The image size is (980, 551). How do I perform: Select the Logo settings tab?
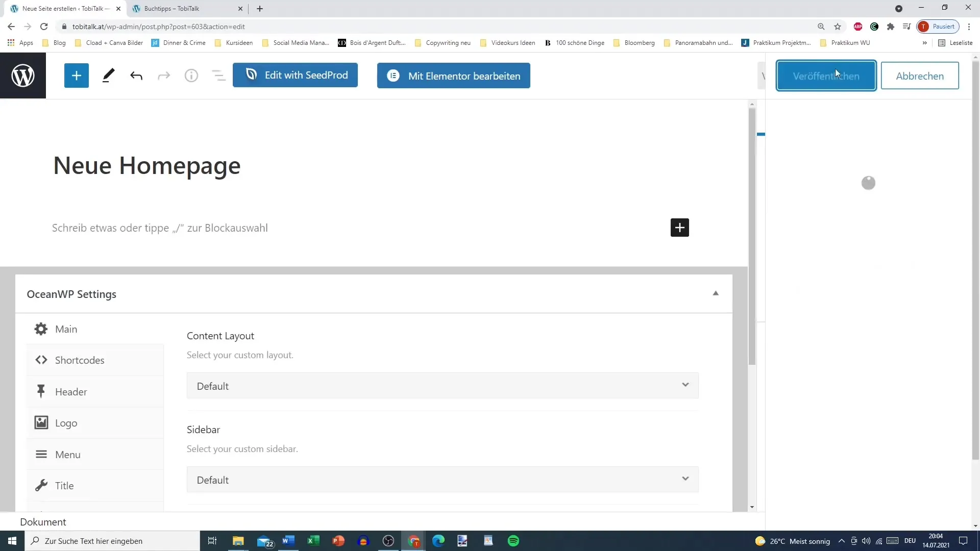[x=95, y=423]
